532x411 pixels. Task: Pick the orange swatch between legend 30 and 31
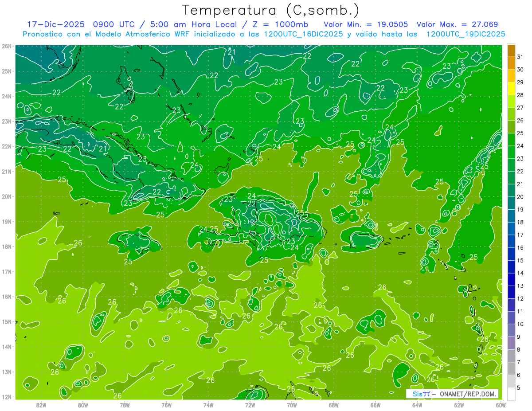(511, 63)
